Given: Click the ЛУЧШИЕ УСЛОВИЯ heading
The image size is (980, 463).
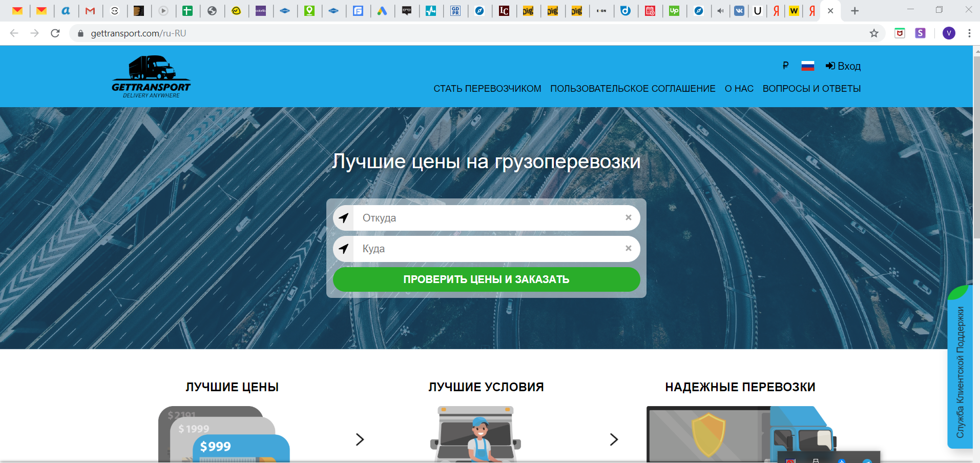Looking at the screenshot, I should [486, 387].
